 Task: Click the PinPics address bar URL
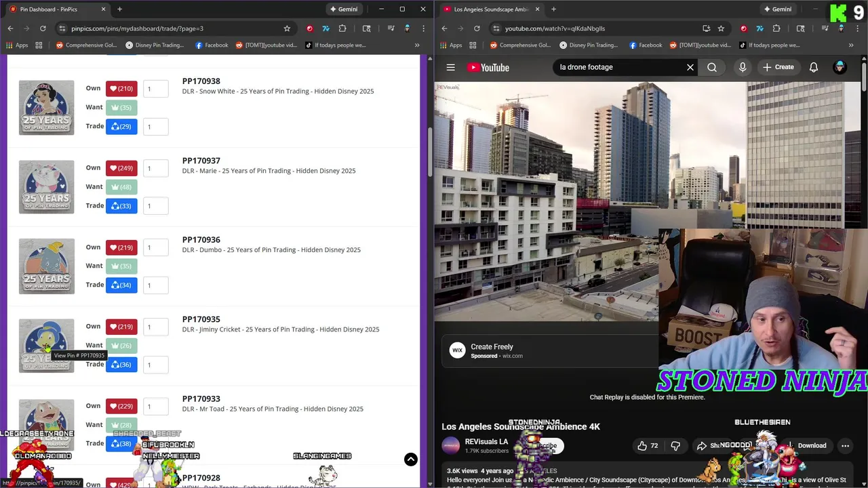click(x=137, y=28)
